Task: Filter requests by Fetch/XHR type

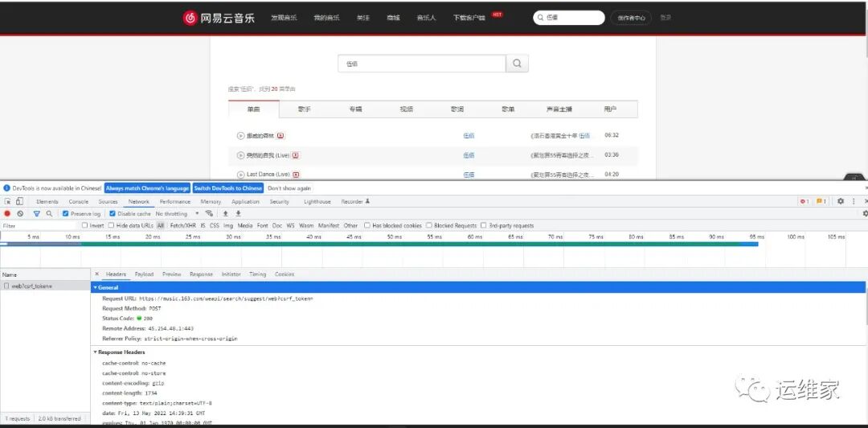Action: [182, 225]
